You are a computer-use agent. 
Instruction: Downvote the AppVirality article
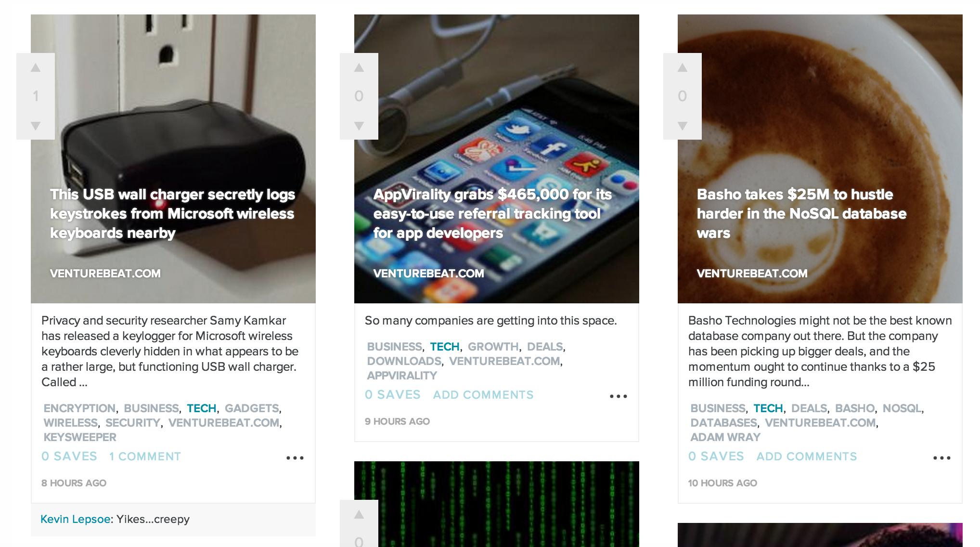(359, 126)
